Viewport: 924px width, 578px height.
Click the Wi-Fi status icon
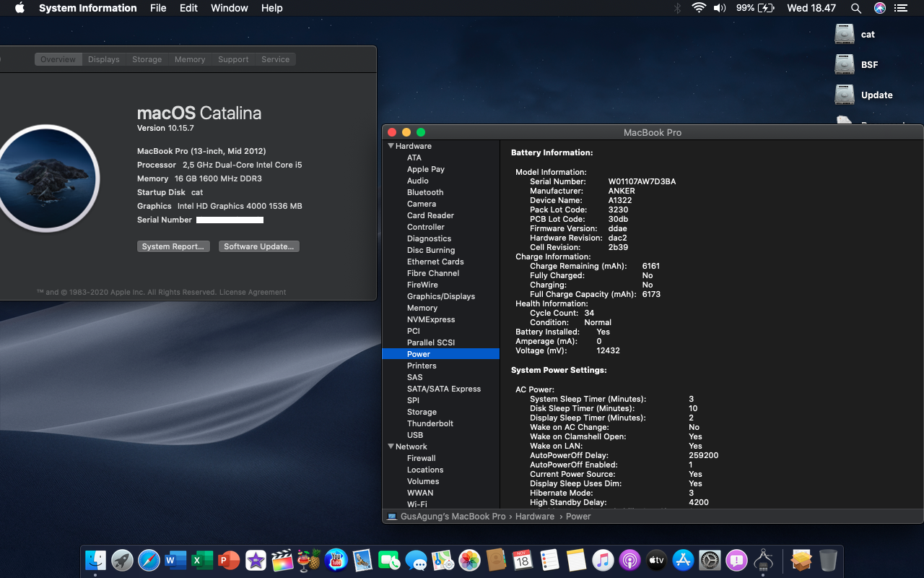tap(698, 8)
